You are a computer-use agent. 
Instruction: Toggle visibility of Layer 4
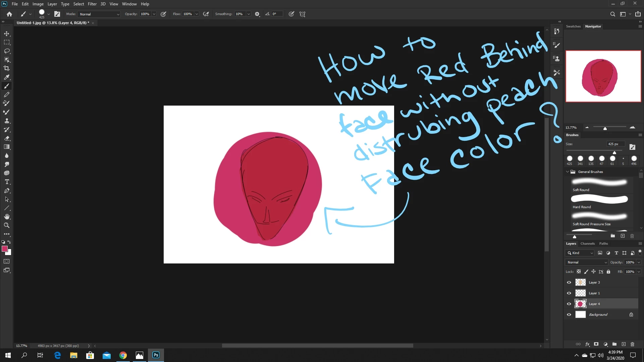point(569,304)
